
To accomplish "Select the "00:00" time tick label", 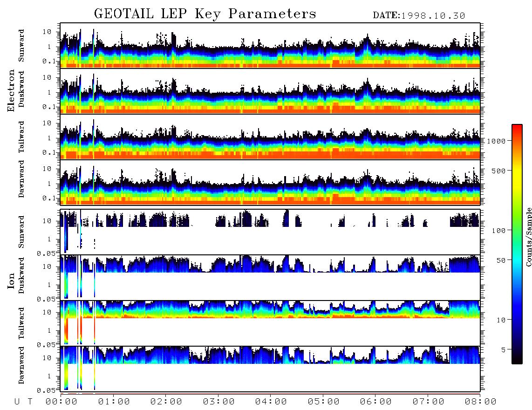I will pyautogui.click(x=61, y=402).
